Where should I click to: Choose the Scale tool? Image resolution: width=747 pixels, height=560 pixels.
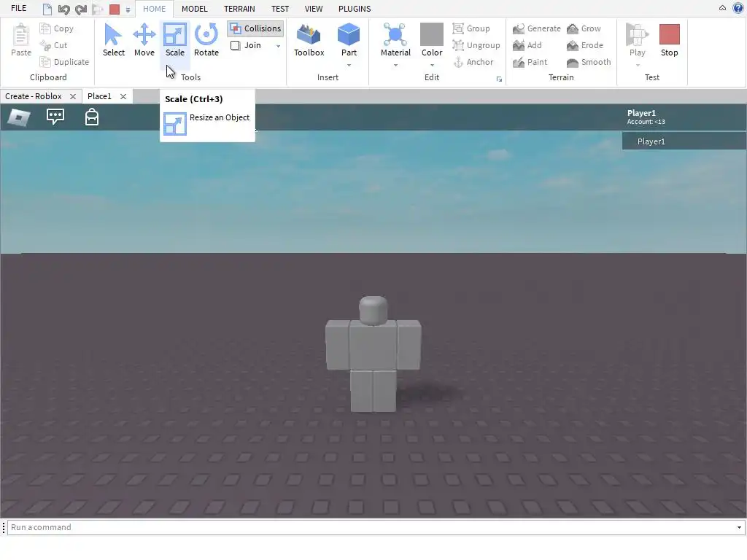tap(175, 41)
